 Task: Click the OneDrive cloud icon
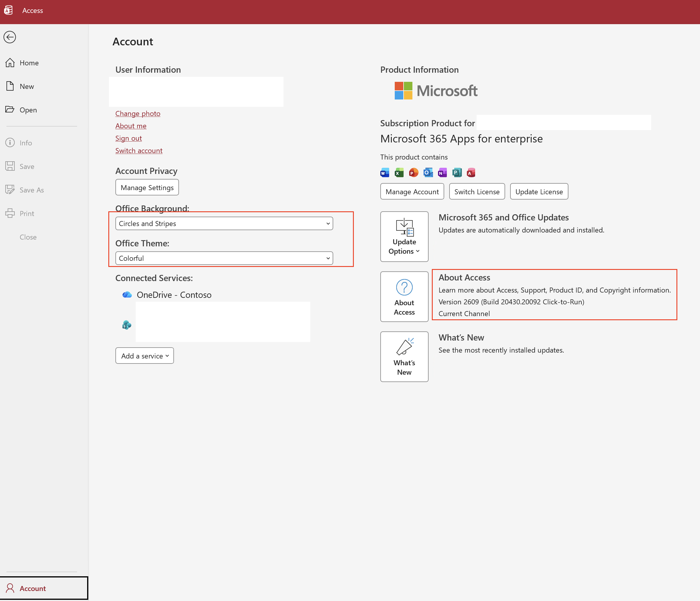click(127, 295)
